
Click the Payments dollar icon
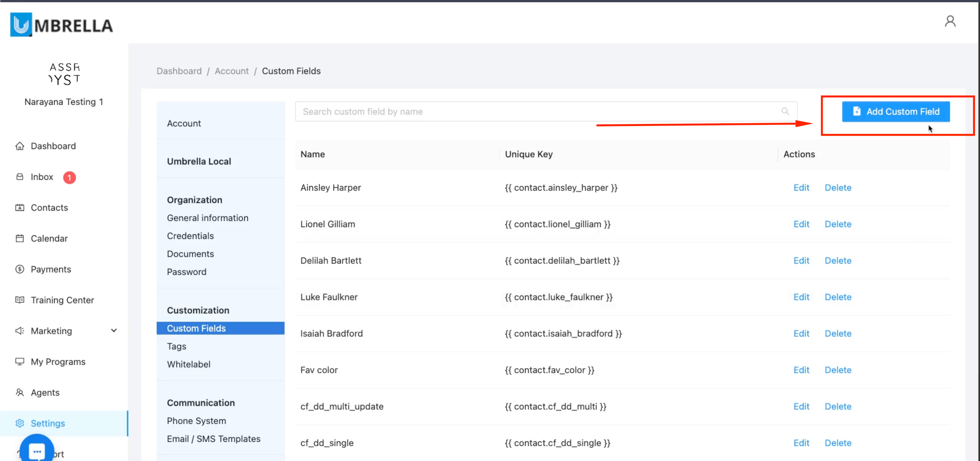click(20, 269)
